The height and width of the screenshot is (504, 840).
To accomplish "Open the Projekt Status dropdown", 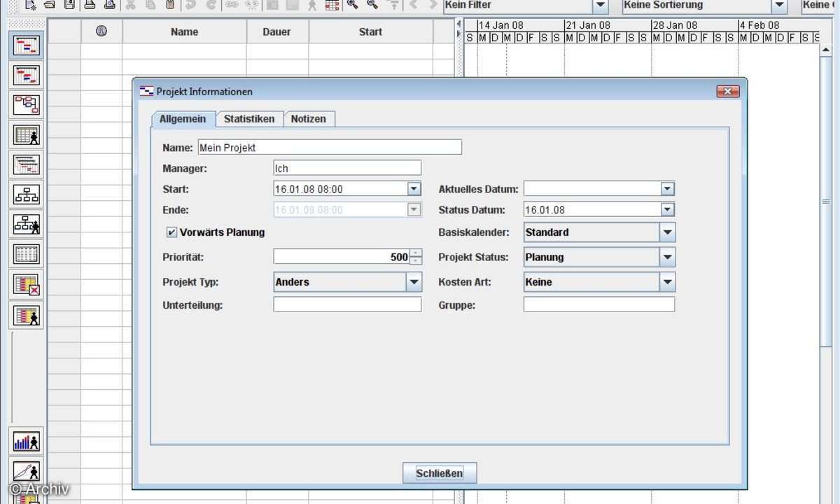I will [x=667, y=257].
